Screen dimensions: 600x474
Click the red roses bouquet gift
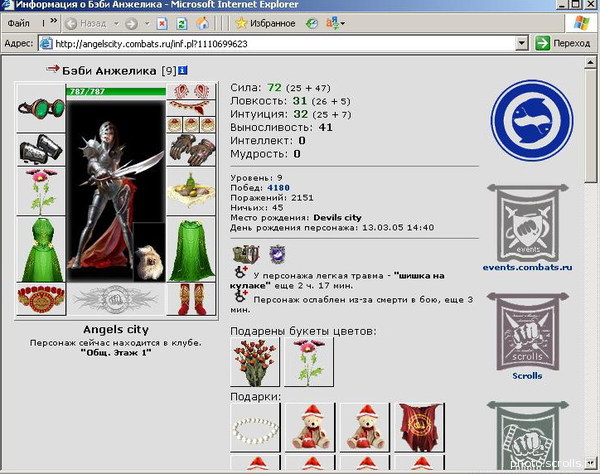click(255, 362)
